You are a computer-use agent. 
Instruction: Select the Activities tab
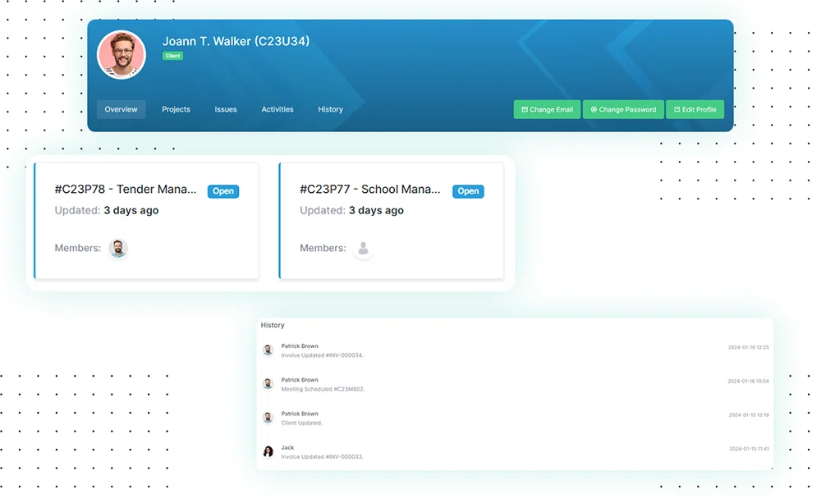tap(277, 109)
